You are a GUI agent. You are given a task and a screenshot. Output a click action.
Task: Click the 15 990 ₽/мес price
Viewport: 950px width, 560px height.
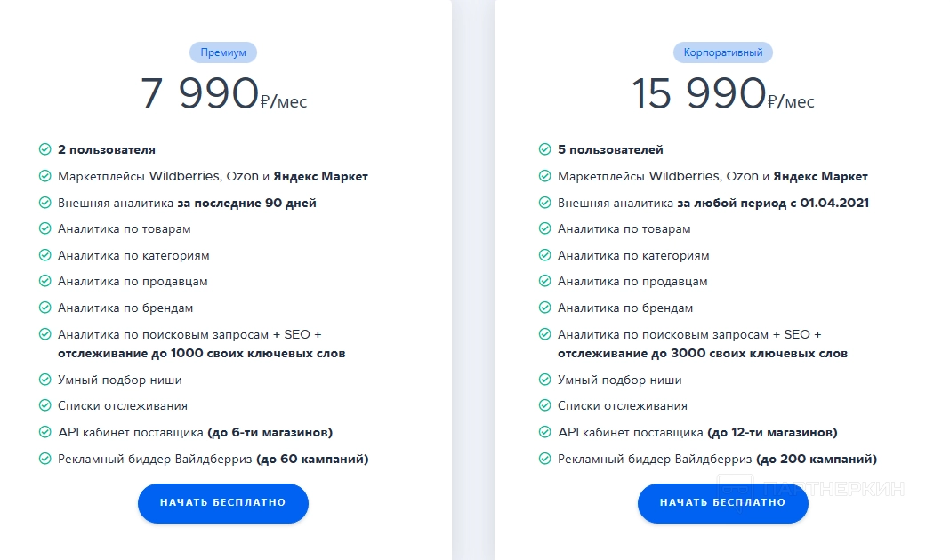point(723,94)
